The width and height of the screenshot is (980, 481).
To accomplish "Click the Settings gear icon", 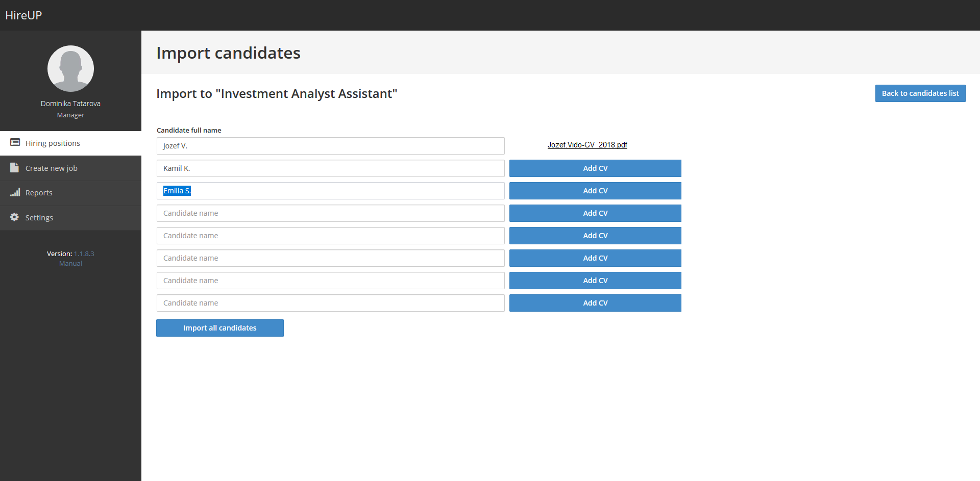I will 14,217.
